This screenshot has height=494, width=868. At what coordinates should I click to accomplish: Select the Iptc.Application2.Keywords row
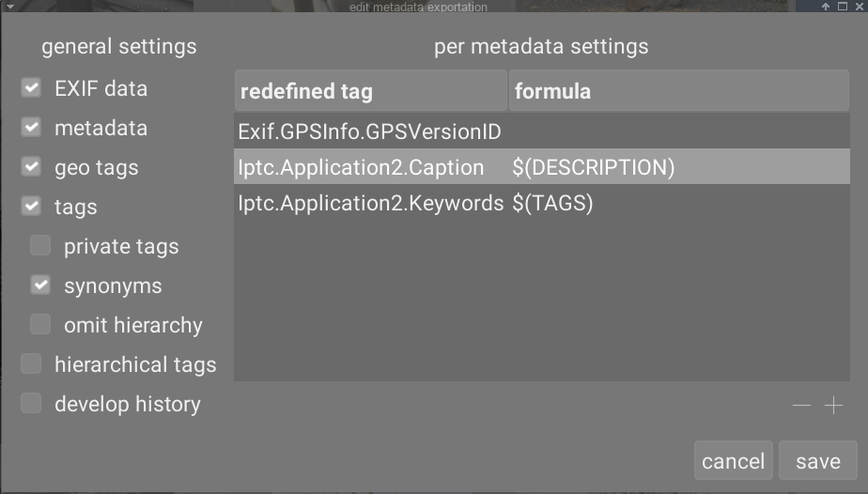542,203
